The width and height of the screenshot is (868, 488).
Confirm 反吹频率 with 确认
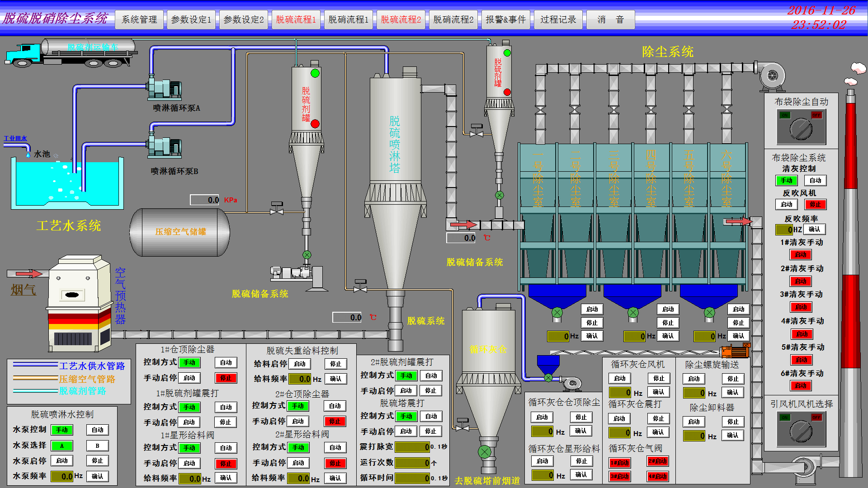[x=814, y=229]
